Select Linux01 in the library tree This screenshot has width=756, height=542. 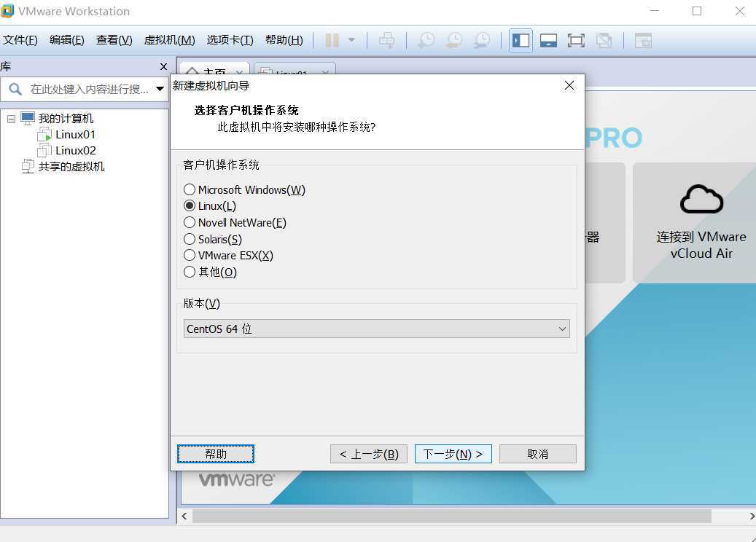[x=75, y=135]
